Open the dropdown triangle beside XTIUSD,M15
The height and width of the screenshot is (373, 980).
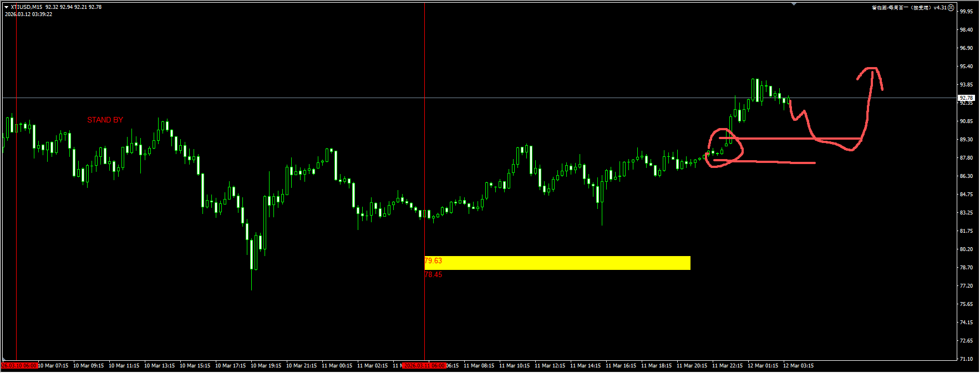[x=7, y=7]
